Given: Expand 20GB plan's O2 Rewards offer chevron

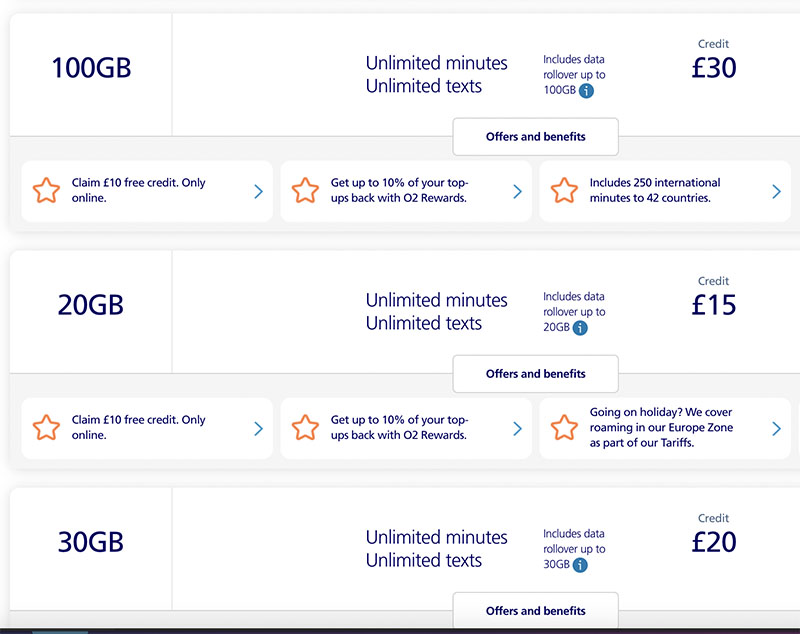Looking at the screenshot, I should click(517, 428).
